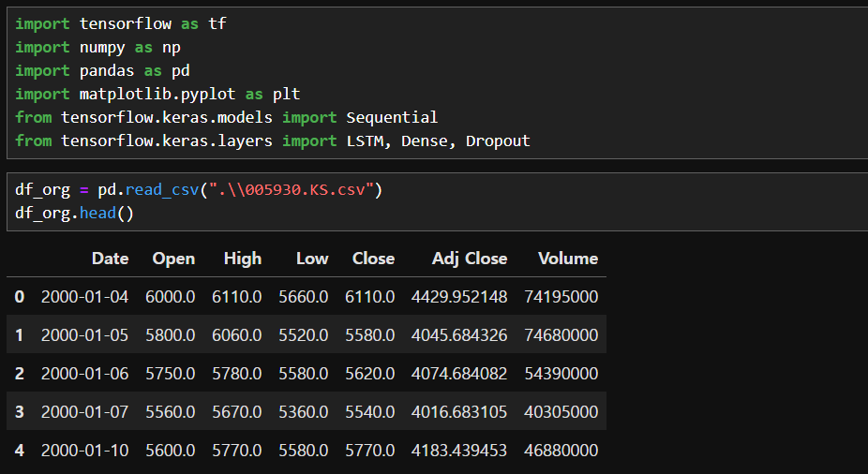The image size is (868, 474).
Task: Click the date cell 2000-01-05
Action: pyautogui.click(x=84, y=335)
